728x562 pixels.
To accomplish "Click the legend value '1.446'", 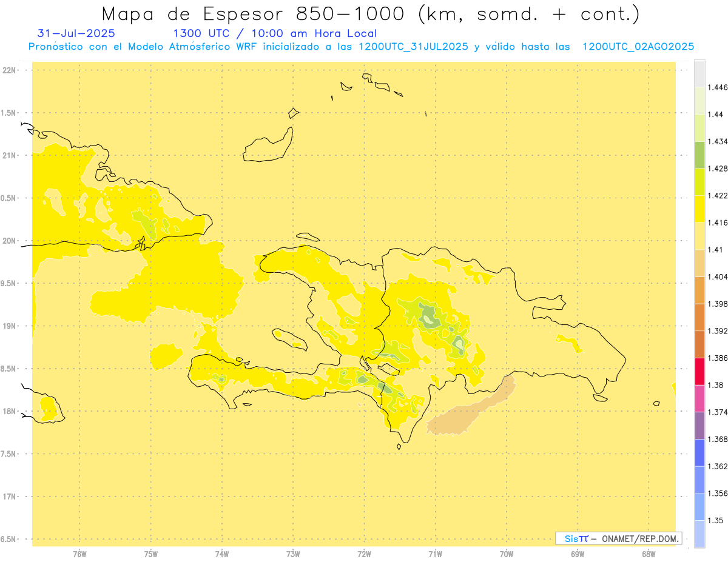I will tap(717, 87).
